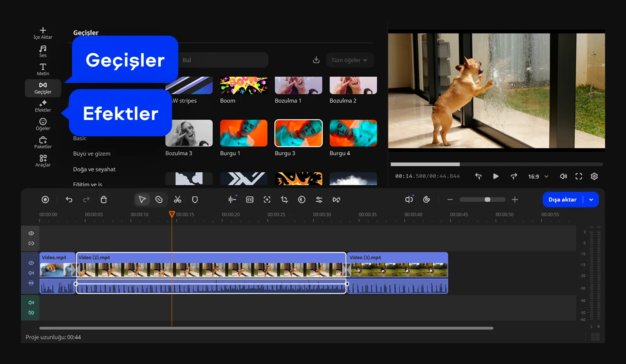Open the 16:9 aspect ratio dropdown

point(538,176)
